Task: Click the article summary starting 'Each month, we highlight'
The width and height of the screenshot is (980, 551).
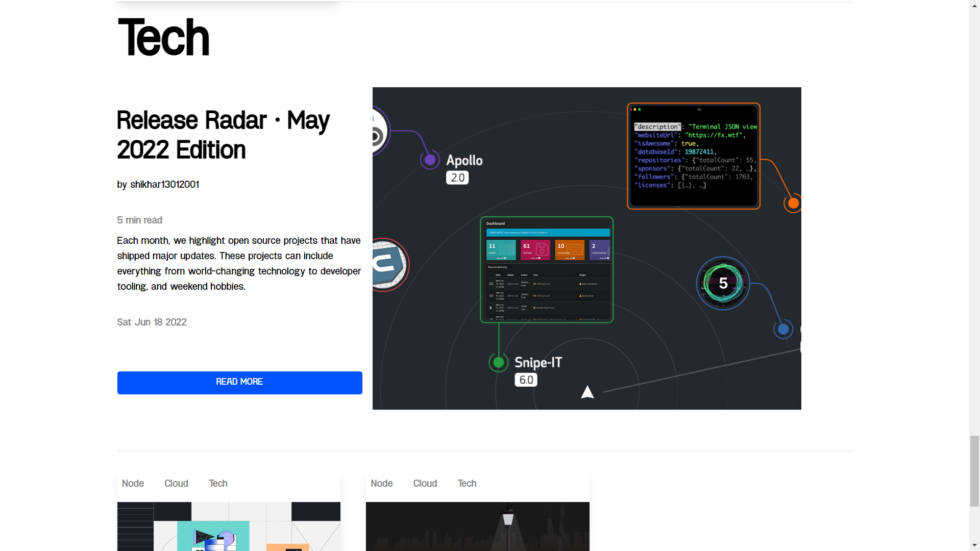Action: (x=239, y=263)
